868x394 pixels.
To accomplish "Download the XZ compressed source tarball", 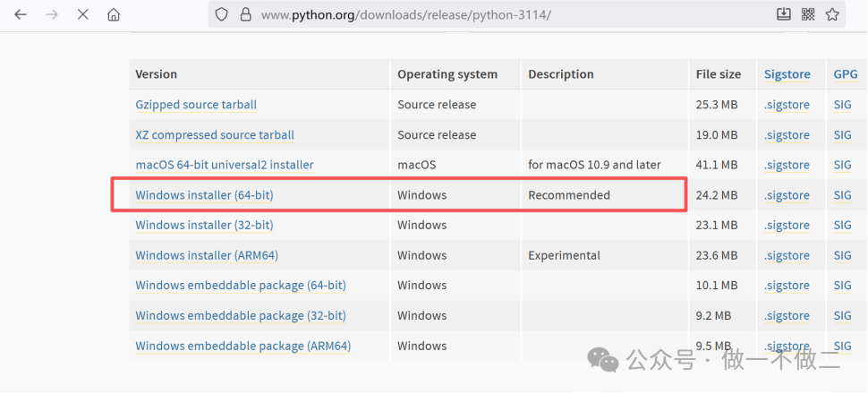I will (215, 134).
